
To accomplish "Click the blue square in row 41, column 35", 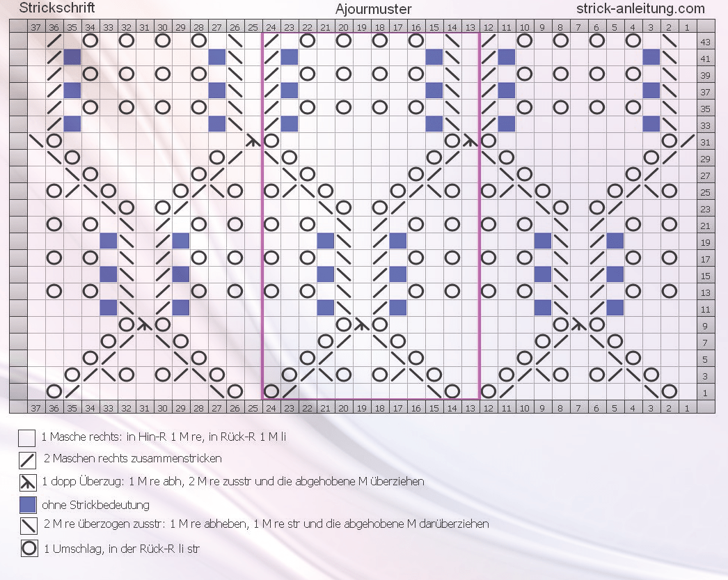I will [72, 57].
